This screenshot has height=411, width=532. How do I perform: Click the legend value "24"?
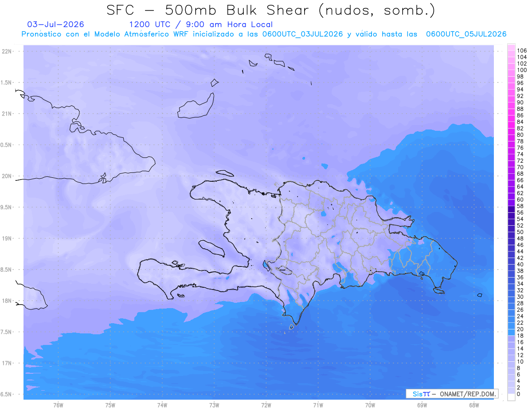coord(520,317)
